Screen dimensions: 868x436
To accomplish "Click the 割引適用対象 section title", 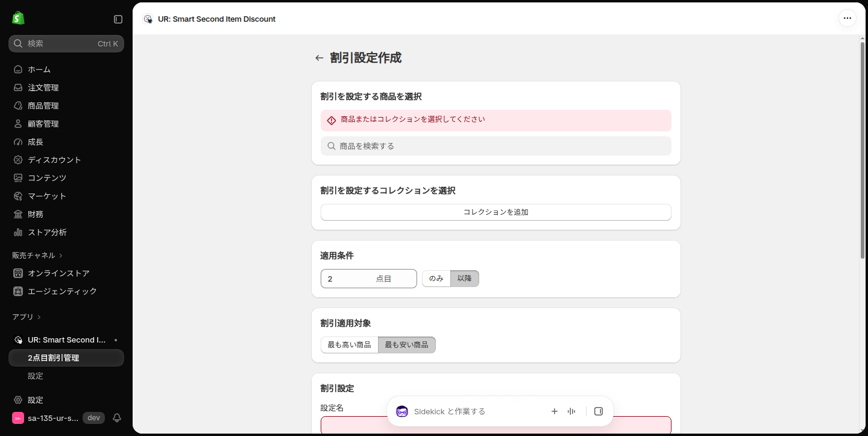I will tap(345, 323).
